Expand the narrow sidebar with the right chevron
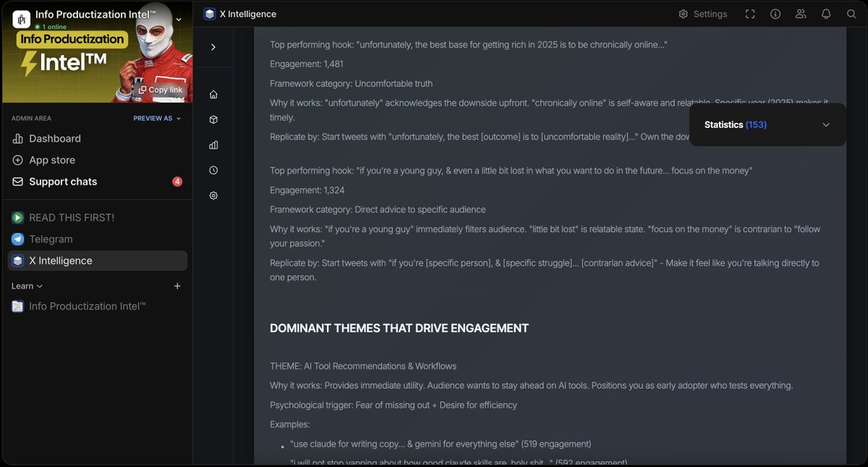The height and width of the screenshot is (467, 868). [213, 47]
